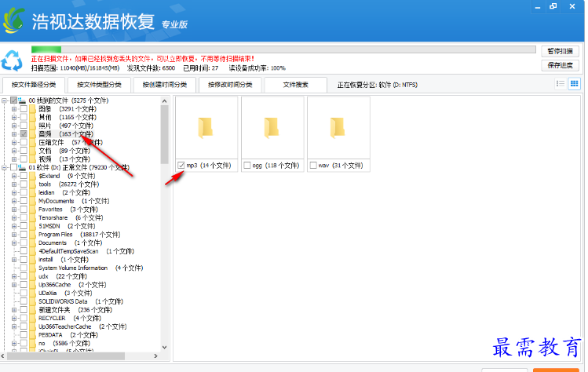The image size is (588, 372).
Task: Check the ogg (118 个文件) checkbox
Action: click(247, 165)
